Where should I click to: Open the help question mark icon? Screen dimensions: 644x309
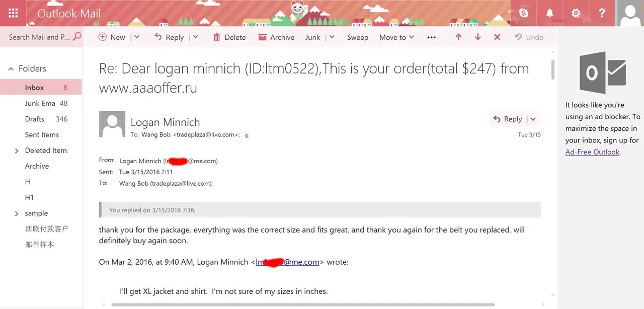coord(602,13)
